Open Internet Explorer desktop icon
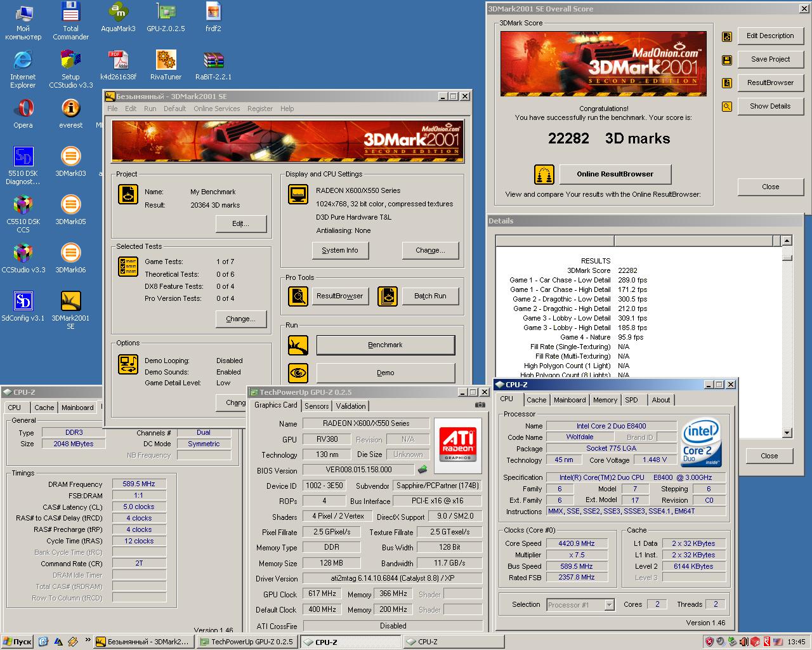Image resolution: width=812 pixels, height=650 pixels. coord(23,69)
